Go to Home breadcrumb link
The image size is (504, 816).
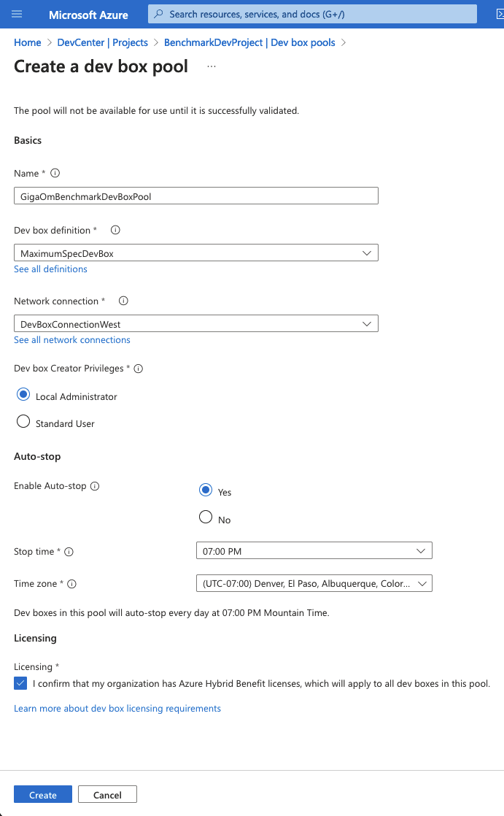pos(28,42)
